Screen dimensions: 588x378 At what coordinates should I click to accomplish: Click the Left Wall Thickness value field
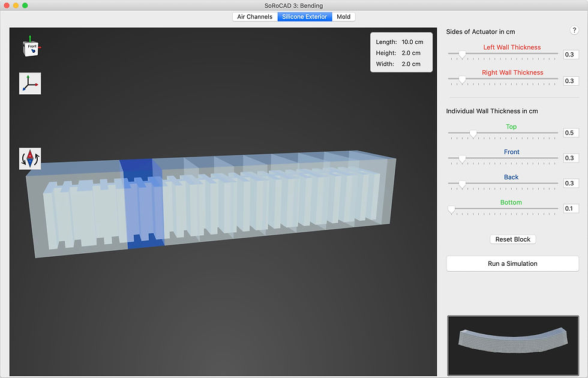point(571,55)
